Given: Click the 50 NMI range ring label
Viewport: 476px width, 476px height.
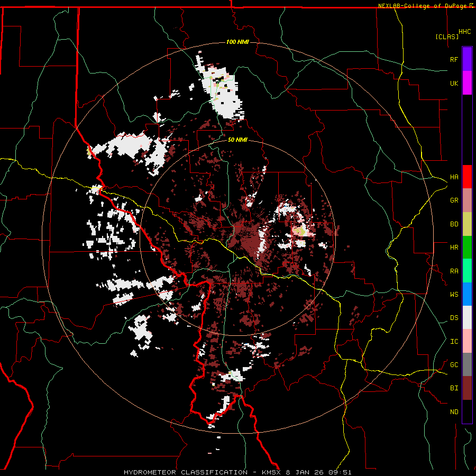Looking at the screenshot, I should pyautogui.click(x=237, y=140).
